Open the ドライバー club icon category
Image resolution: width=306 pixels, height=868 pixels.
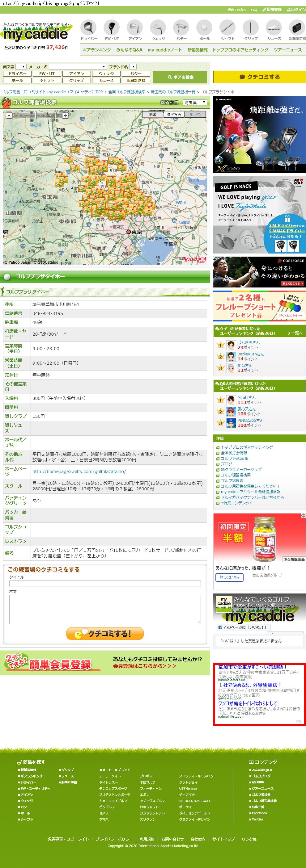point(89,30)
